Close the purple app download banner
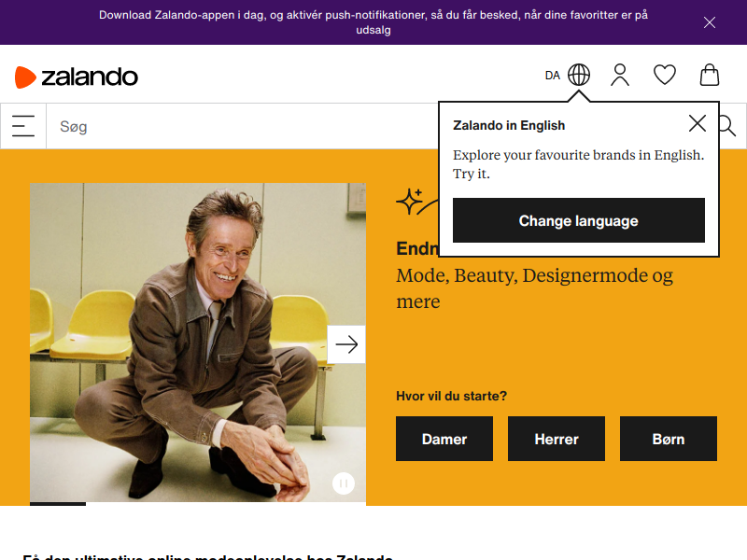Viewport: 747px width, 560px height. click(x=710, y=22)
